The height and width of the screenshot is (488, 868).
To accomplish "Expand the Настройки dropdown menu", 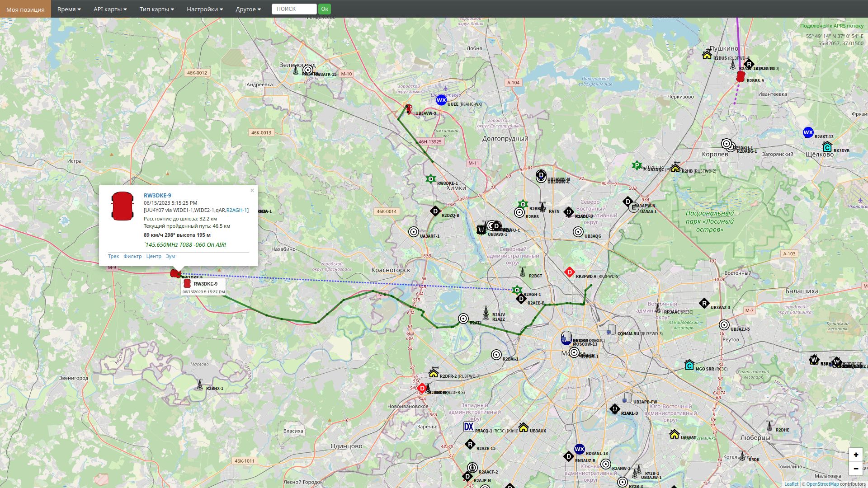I will (205, 9).
